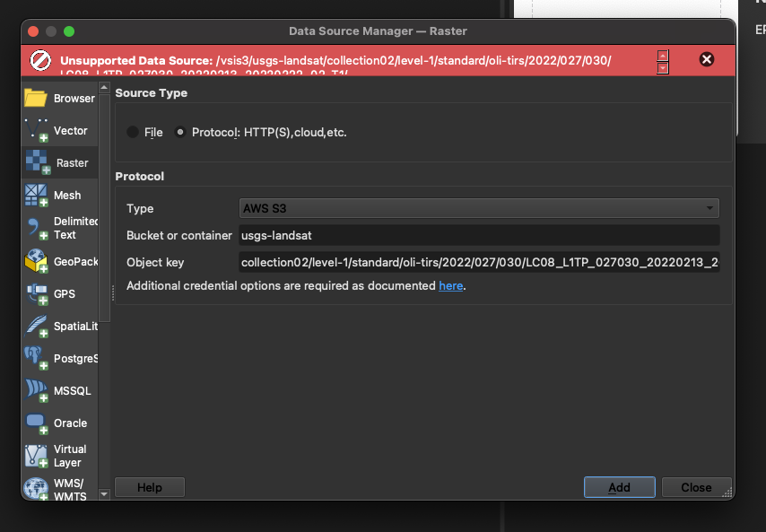Select the WMS/WMTS globe icon

[x=36, y=489]
